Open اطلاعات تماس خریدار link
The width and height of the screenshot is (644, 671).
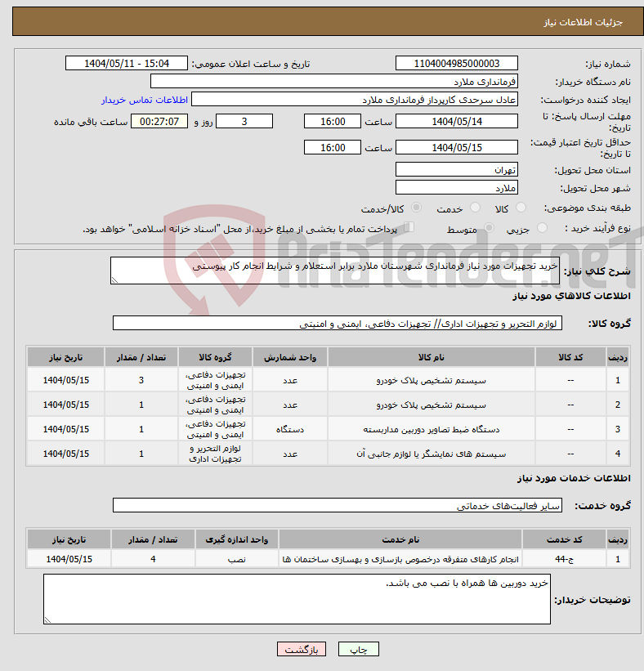pos(144,100)
